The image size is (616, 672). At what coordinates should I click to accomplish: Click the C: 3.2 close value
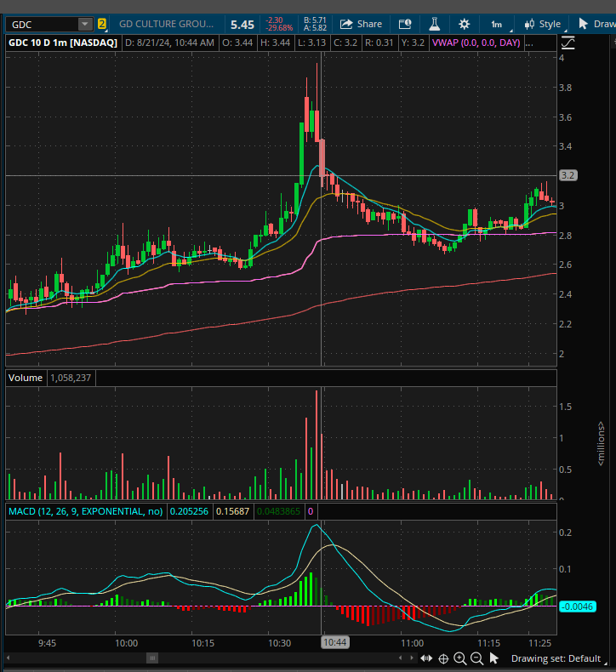(x=345, y=43)
